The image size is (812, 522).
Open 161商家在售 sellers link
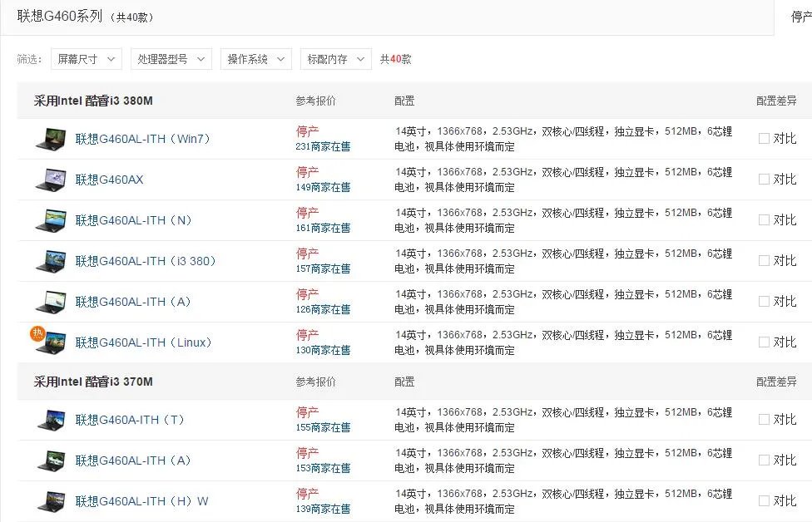pyautogui.click(x=323, y=228)
